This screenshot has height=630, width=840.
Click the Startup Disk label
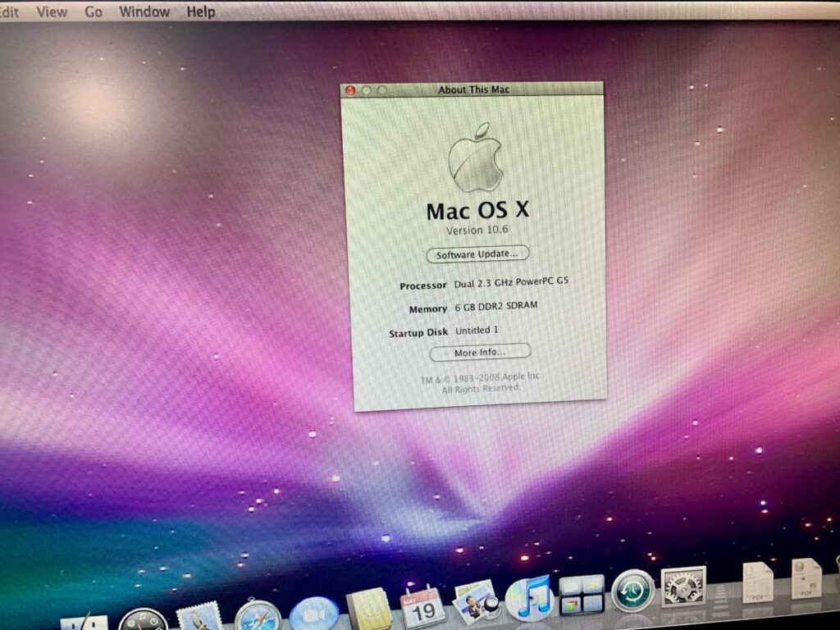418,333
